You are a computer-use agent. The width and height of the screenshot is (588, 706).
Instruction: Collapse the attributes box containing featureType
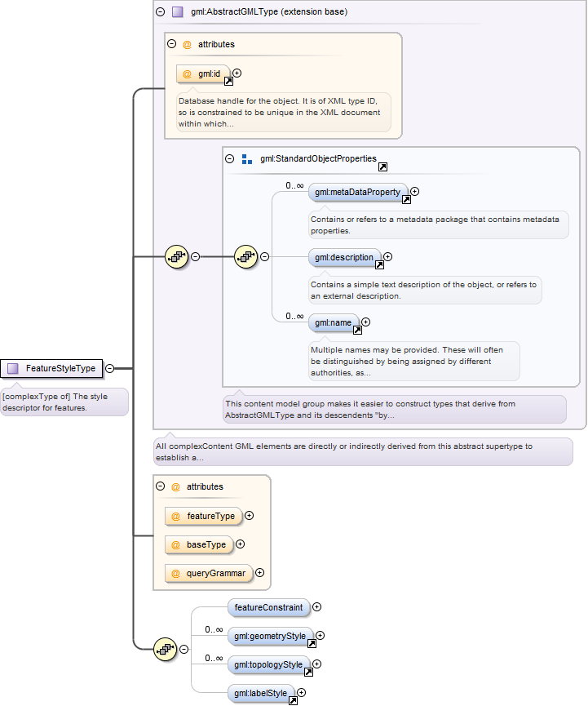[160, 486]
